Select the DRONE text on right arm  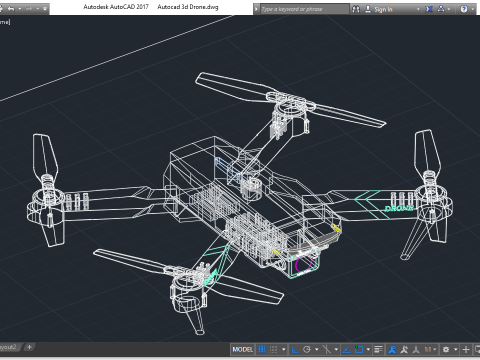[399, 208]
